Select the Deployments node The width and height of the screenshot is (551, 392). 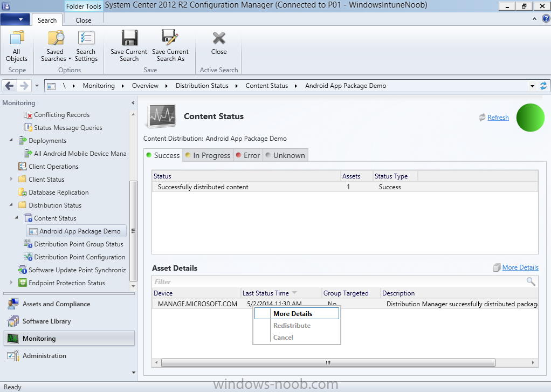coord(47,141)
